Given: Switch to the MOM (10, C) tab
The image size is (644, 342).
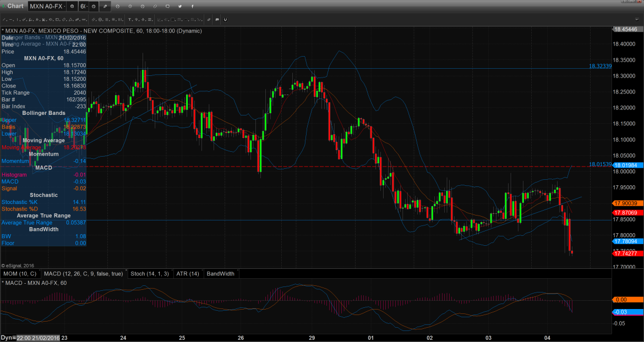Looking at the screenshot, I should click(20, 273).
